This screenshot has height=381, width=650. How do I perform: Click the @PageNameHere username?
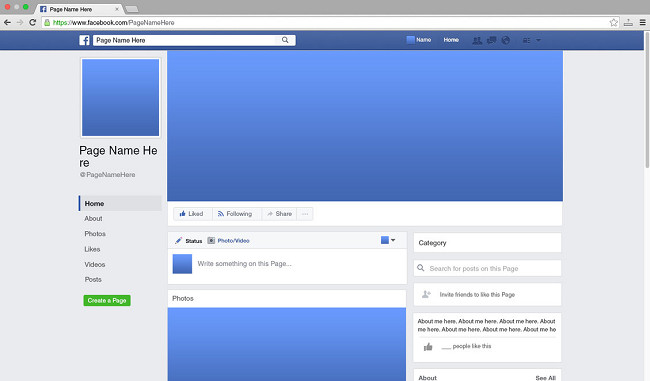click(x=107, y=175)
